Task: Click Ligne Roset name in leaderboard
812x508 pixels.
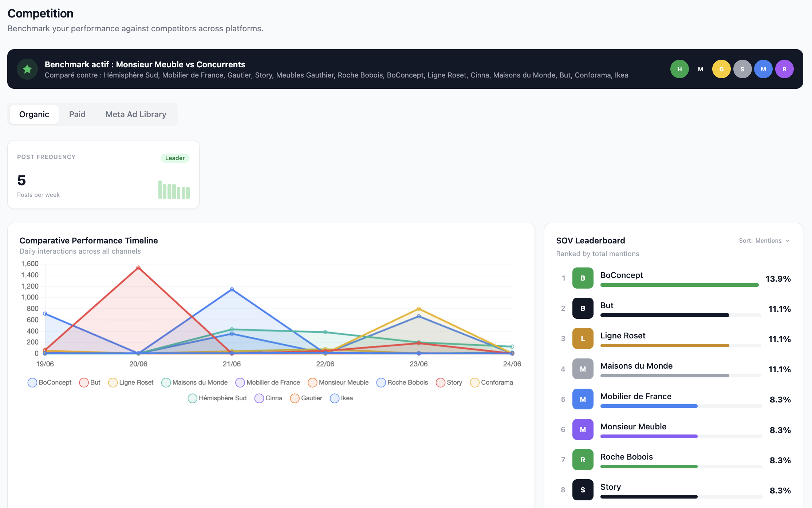Action: pos(623,336)
